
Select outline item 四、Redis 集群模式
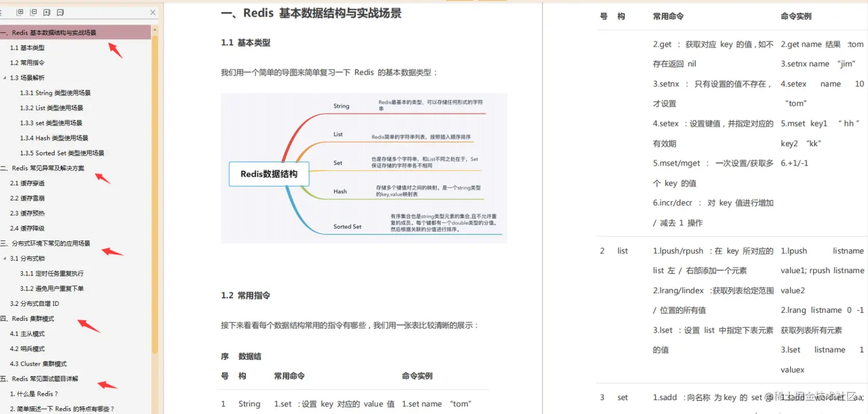[x=28, y=319]
